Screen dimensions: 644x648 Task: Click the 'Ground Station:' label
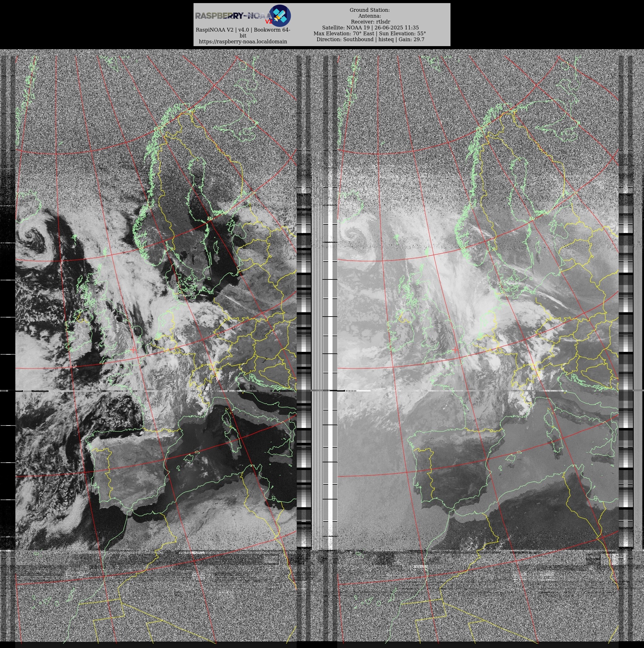(369, 10)
